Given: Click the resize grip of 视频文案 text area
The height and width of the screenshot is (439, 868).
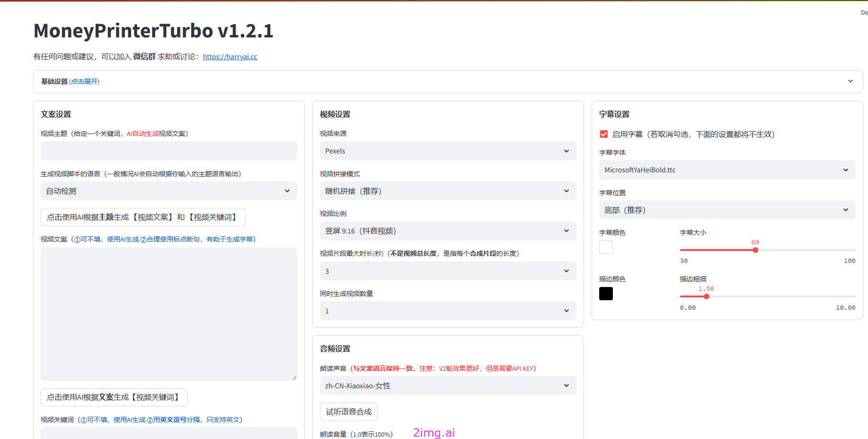Looking at the screenshot, I should [x=294, y=377].
